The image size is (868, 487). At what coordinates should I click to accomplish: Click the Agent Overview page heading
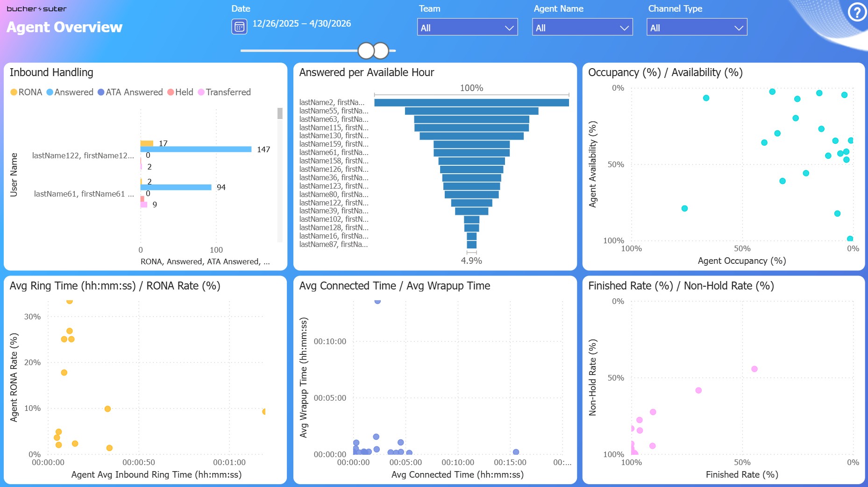64,27
